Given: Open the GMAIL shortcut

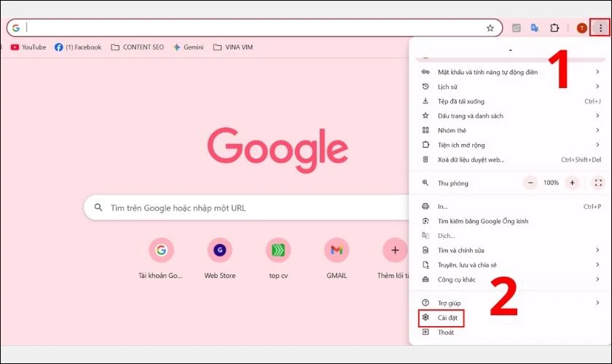Looking at the screenshot, I should click(337, 258).
